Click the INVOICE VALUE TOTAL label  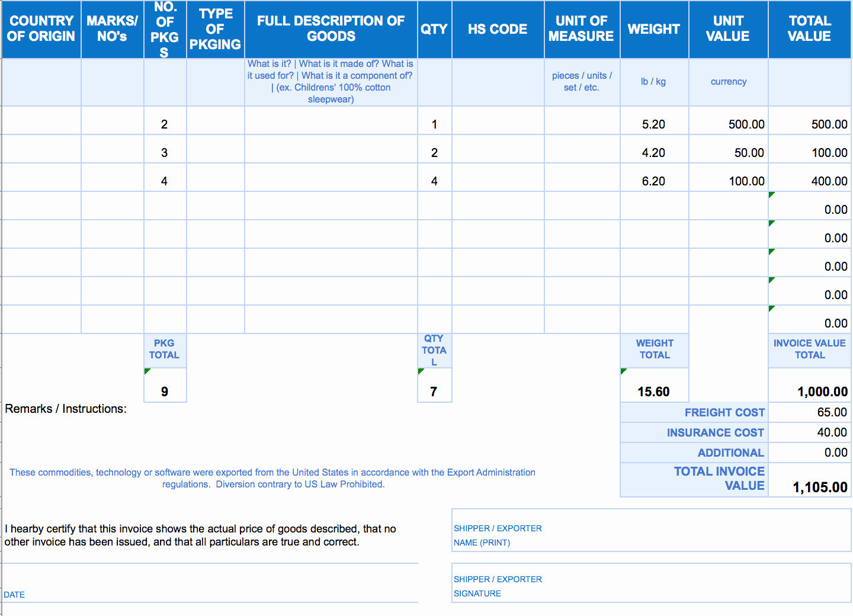click(810, 350)
